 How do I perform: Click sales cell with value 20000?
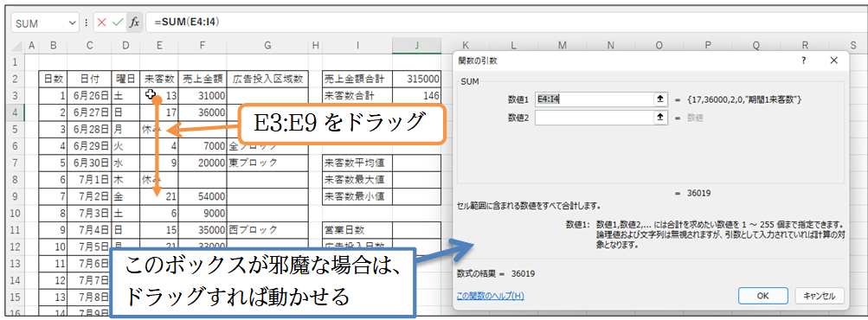click(x=203, y=163)
